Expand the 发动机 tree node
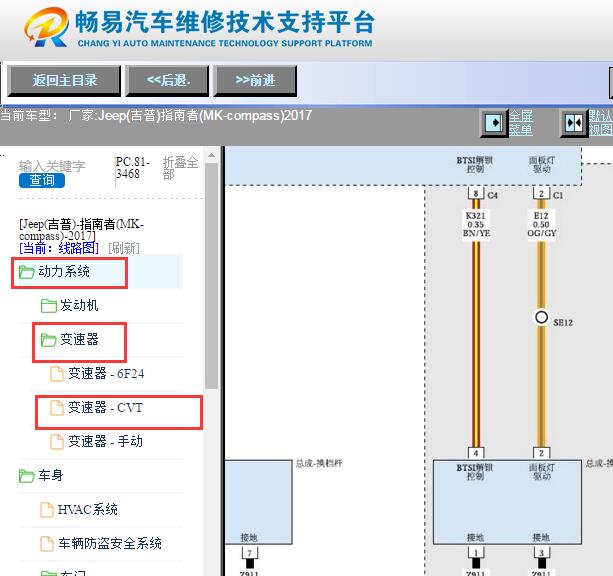Viewport: 613px width, 576px height. (79, 305)
